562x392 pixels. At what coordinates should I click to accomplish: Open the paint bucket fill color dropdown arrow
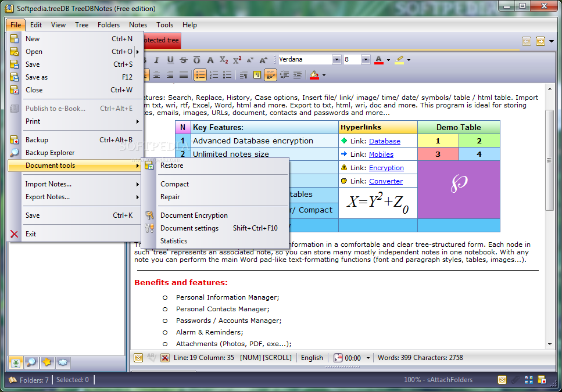click(324, 75)
